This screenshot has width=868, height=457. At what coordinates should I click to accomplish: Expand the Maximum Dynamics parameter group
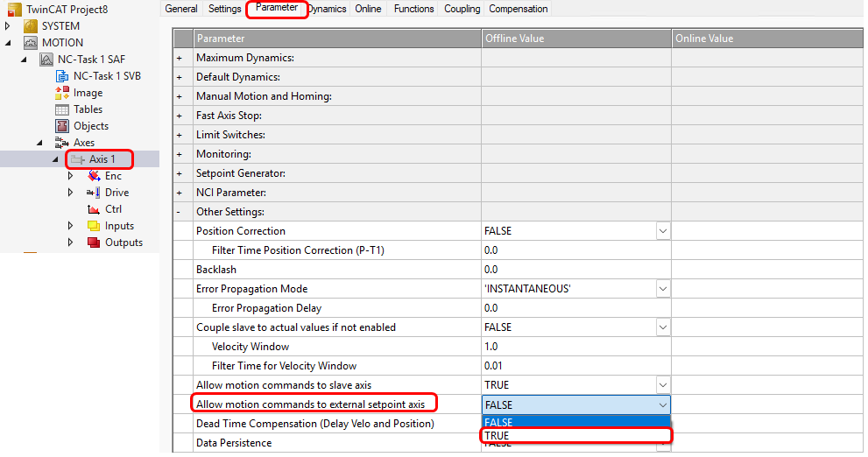coord(180,58)
